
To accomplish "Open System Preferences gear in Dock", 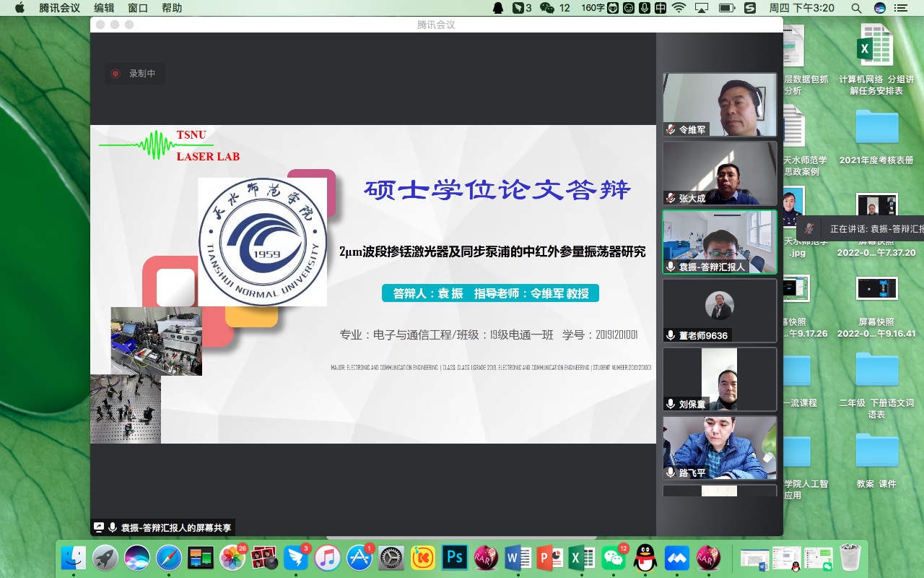I will click(x=391, y=557).
